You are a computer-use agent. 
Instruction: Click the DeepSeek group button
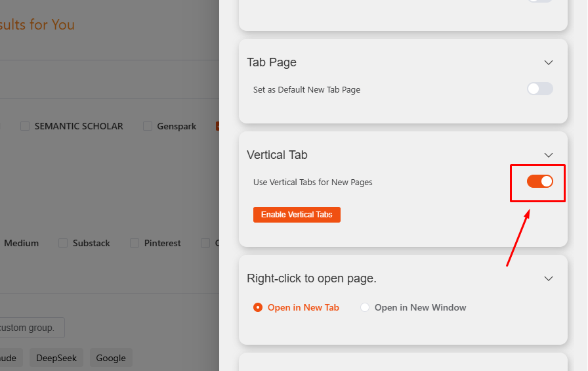56,358
